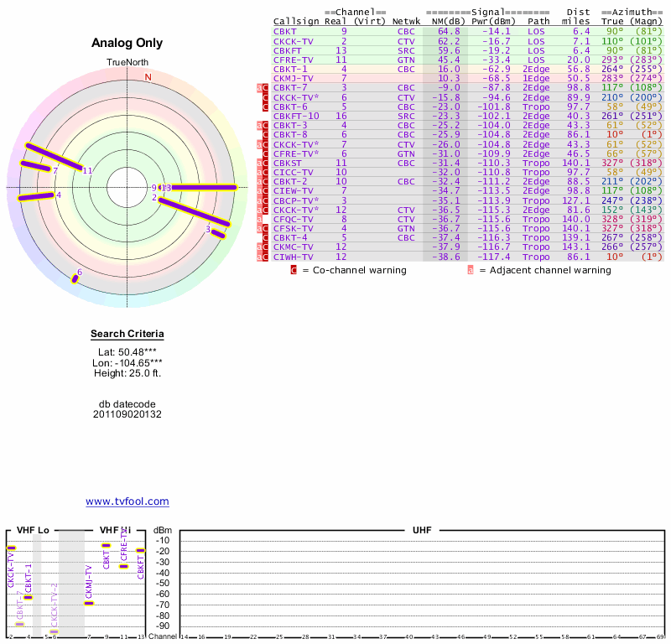671x644 pixels.
Task: Click the Search Criteria heading
Action: (127, 334)
